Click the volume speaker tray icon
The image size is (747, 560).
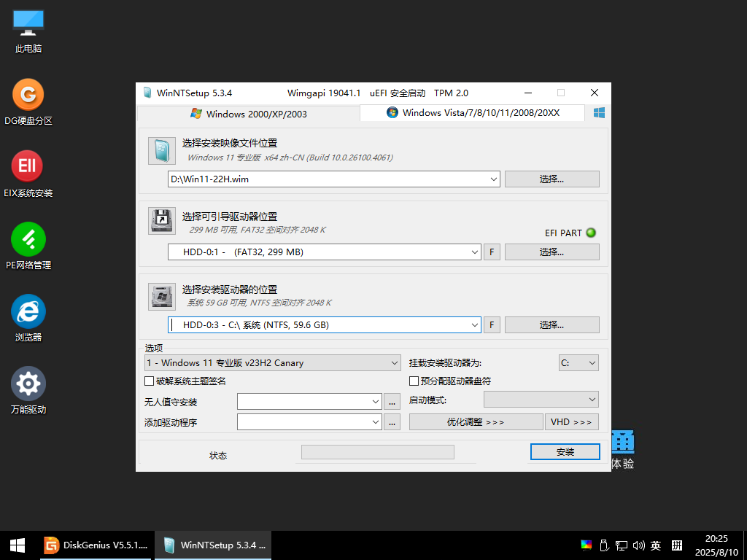click(x=638, y=545)
